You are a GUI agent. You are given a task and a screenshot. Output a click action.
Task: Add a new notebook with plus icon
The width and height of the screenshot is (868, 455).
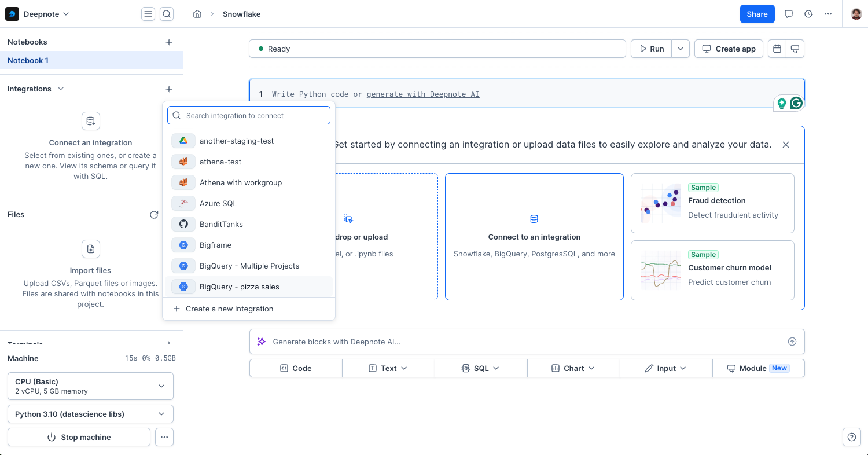click(169, 42)
